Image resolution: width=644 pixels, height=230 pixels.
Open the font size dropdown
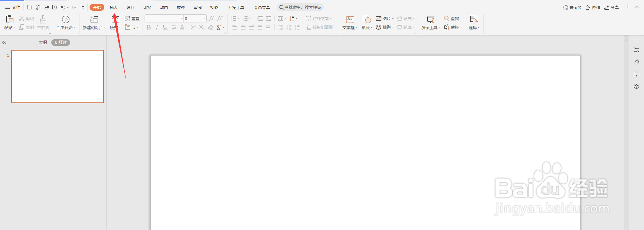pos(204,18)
